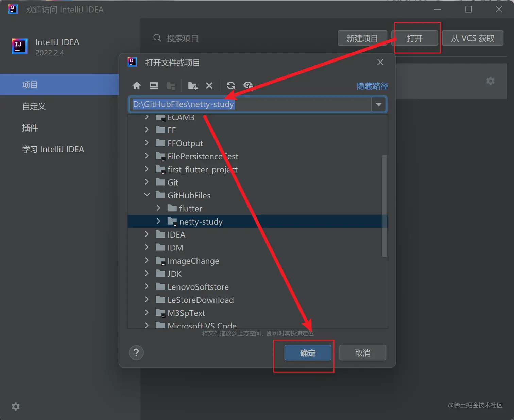Click the file tree vertical scrollbar
Screen dimensions: 514x420
point(384,206)
